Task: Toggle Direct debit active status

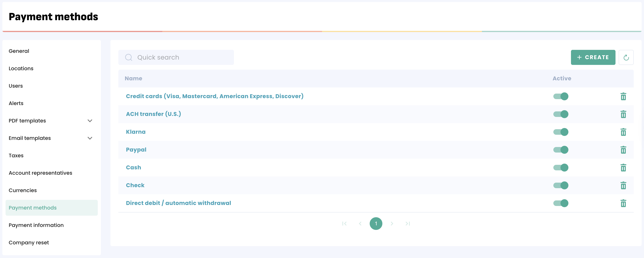Action: (x=561, y=203)
